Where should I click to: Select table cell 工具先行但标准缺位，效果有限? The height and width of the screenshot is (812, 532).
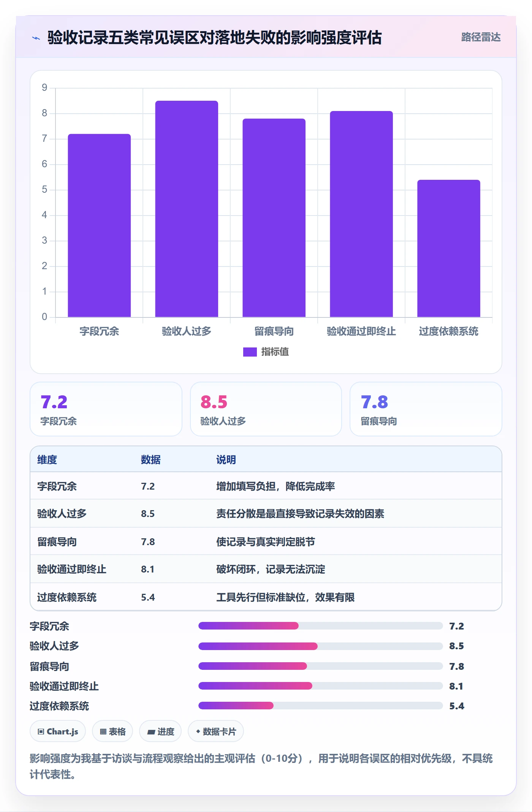coord(285,597)
